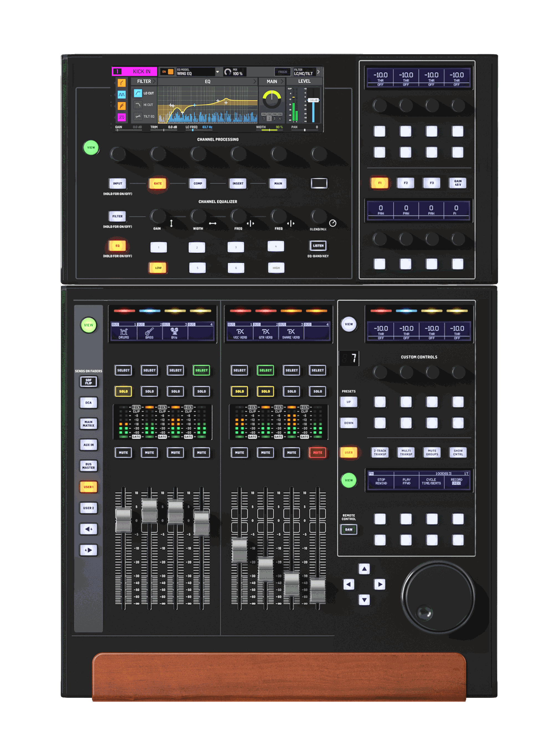Click the PAN slider handle
Viewport: 559px width, 756px height.
[304, 130]
